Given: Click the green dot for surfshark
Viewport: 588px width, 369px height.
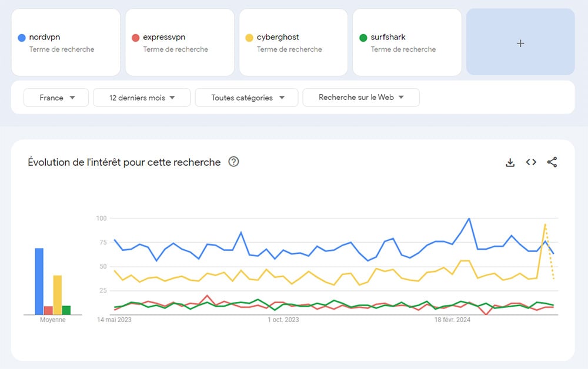Looking at the screenshot, I should [x=363, y=37].
